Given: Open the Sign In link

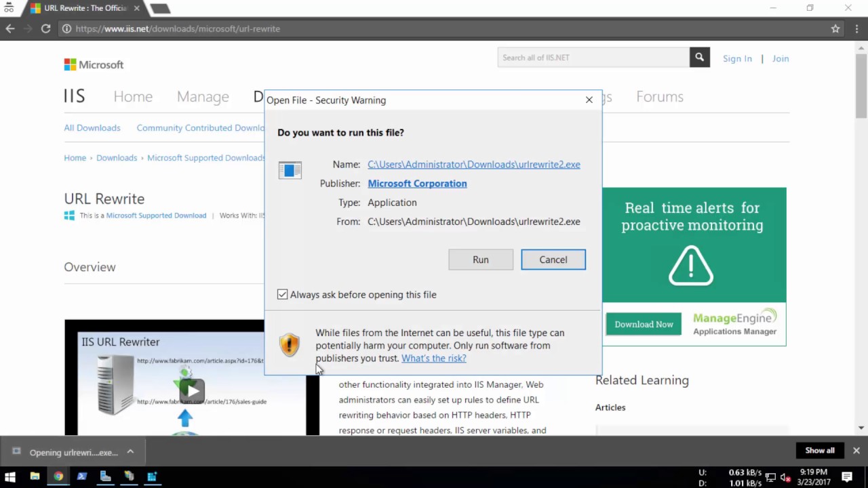Looking at the screenshot, I should coord(737,58).
